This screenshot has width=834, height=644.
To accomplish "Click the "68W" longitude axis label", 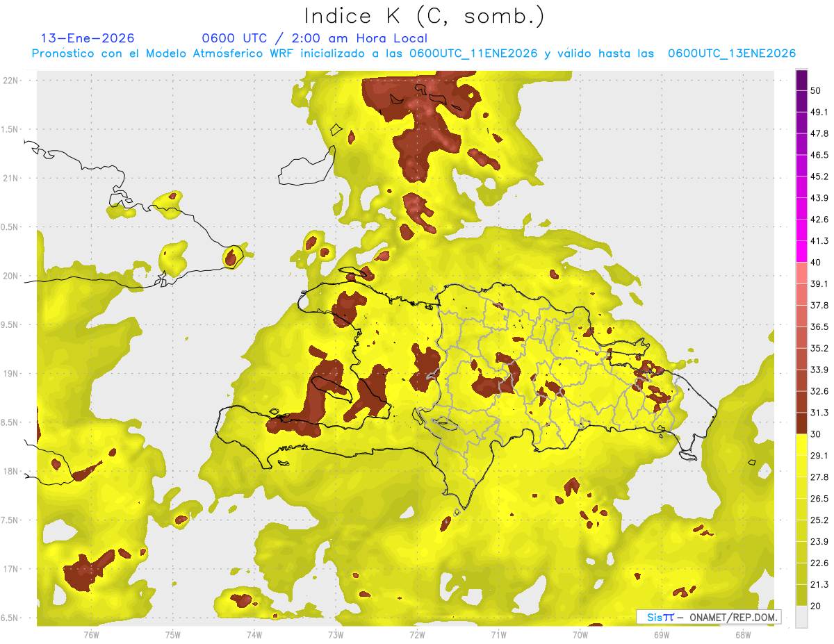I will tap(742, 634).
